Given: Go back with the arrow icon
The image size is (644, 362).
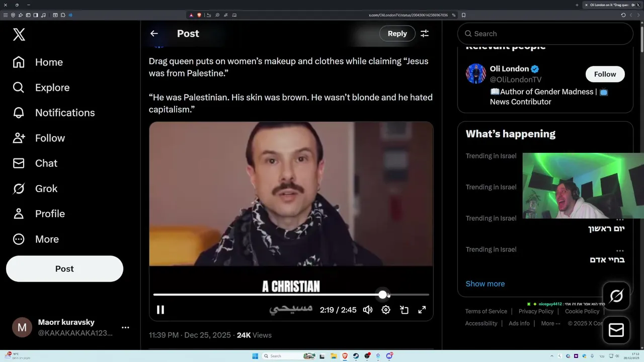Looking at the screenshot, I should pyautogui.click(x=154, y=34).
